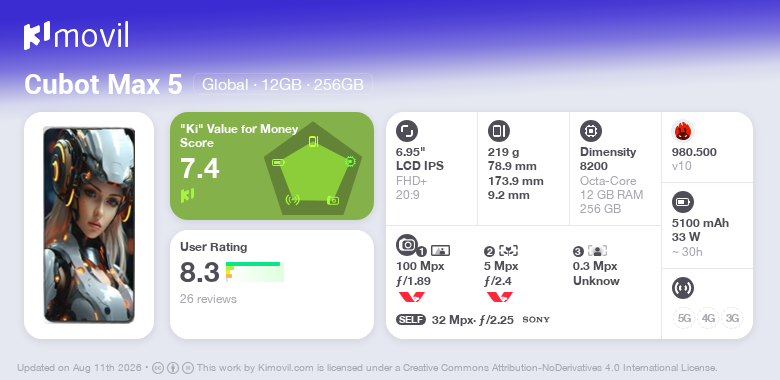Viewport: 780px width, 380px height.
Task: Click the phone dimensions icon
Action: tap(499, 131)
